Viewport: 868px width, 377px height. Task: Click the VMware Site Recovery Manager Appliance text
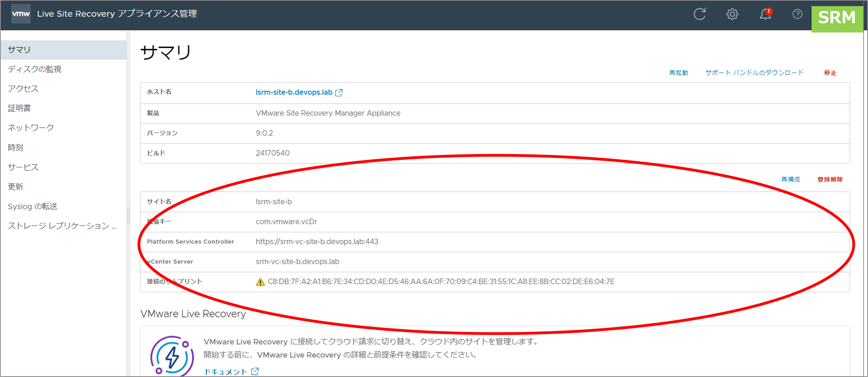[x=328, y=113]
